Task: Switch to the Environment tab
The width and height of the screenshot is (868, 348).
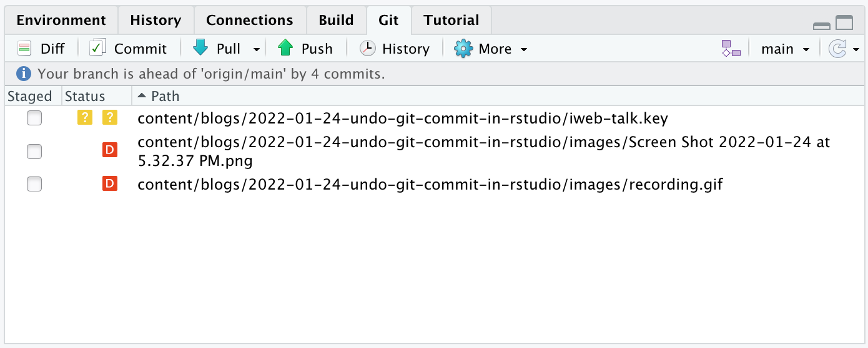Action: pos(61,20)
